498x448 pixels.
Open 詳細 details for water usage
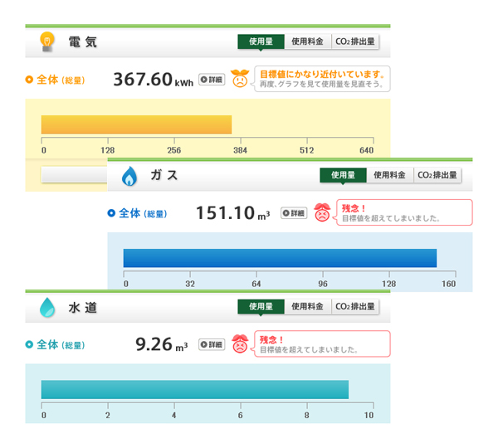[x=212, y=344]
